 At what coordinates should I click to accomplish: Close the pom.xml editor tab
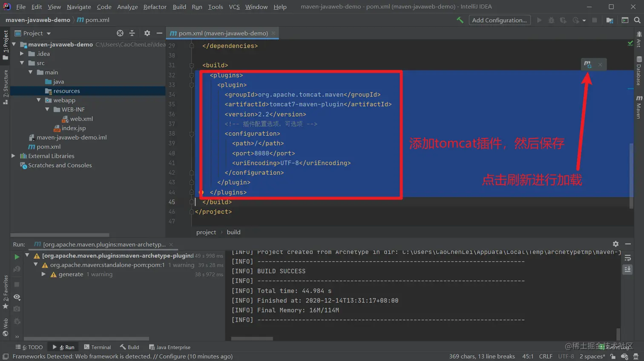pos(273,33)
